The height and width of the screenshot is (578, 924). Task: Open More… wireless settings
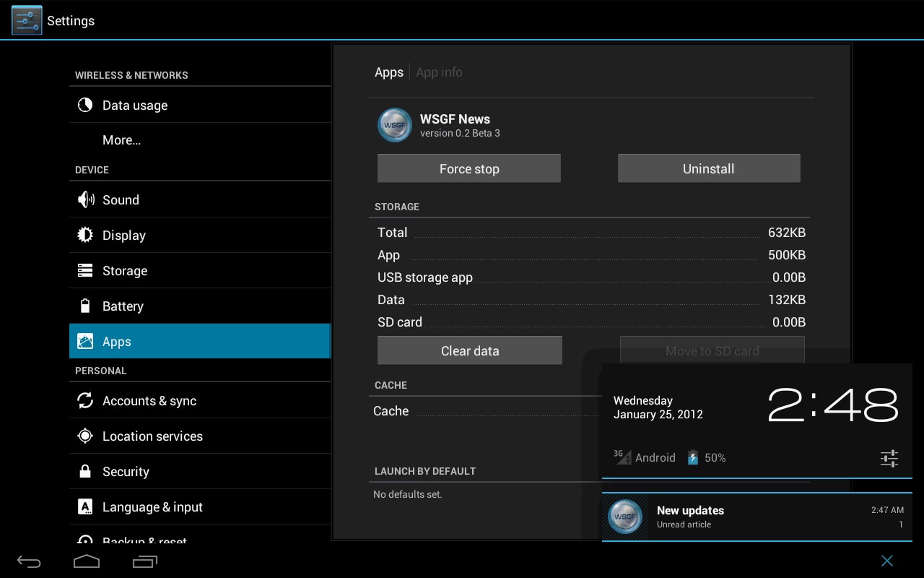point(200,140)
